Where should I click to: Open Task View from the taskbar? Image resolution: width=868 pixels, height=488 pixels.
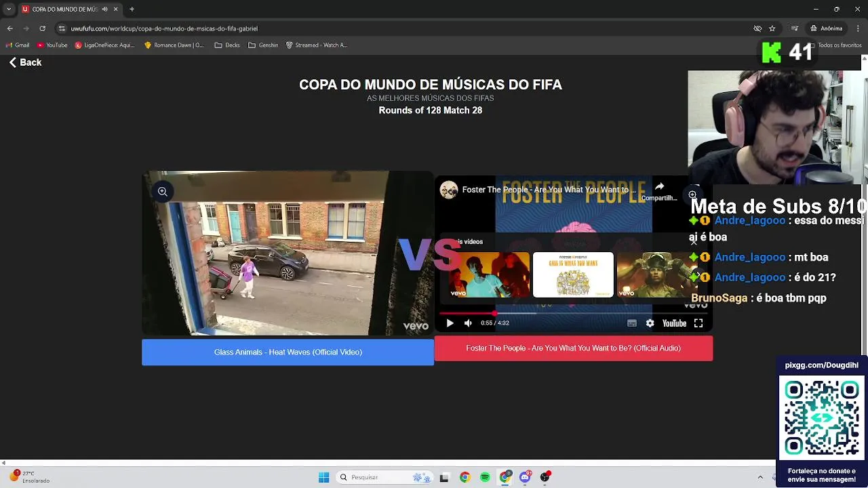(x=444, y=477)
